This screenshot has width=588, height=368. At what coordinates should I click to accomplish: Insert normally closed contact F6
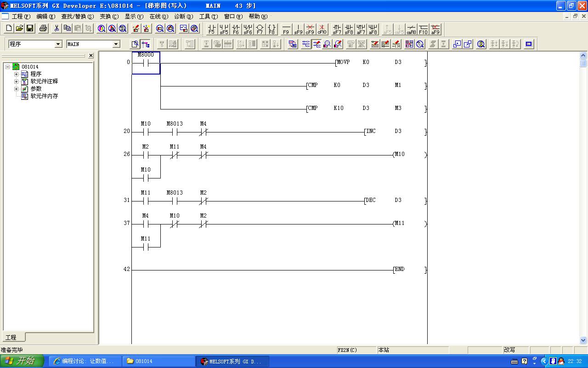[236, 29]
